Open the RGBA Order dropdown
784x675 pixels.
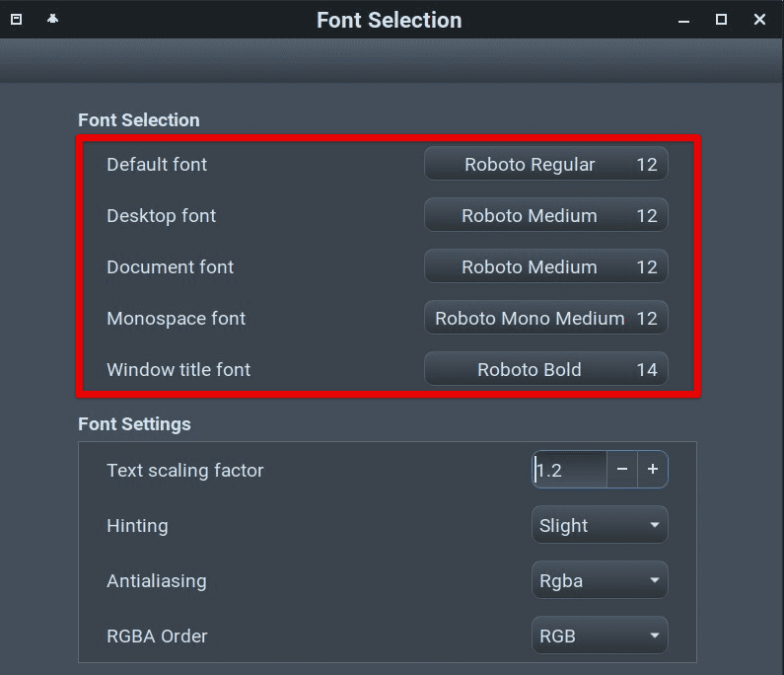pyautogui.click(x=599, y=637)
